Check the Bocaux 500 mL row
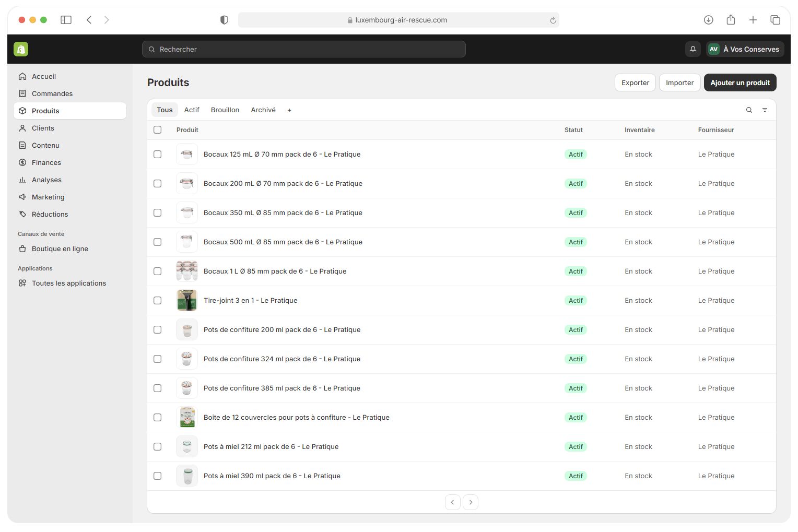 pyautogui.click(x=158, y=242)
